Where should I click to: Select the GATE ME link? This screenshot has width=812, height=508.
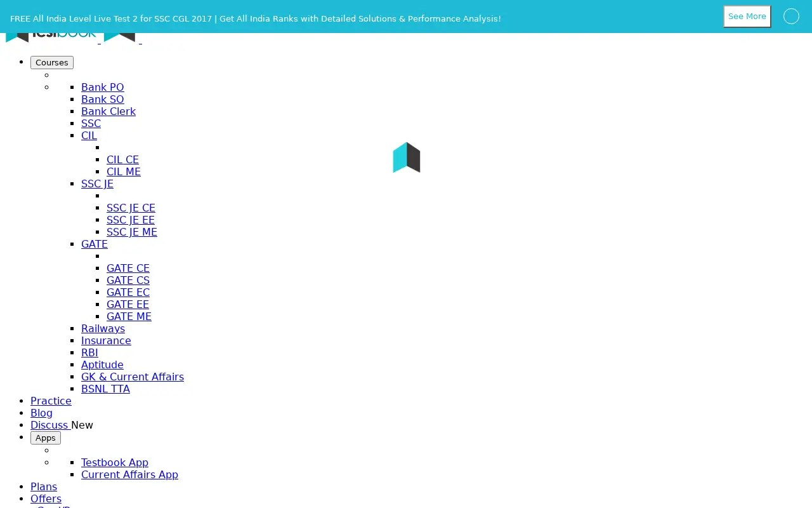[x=129, y=316]
